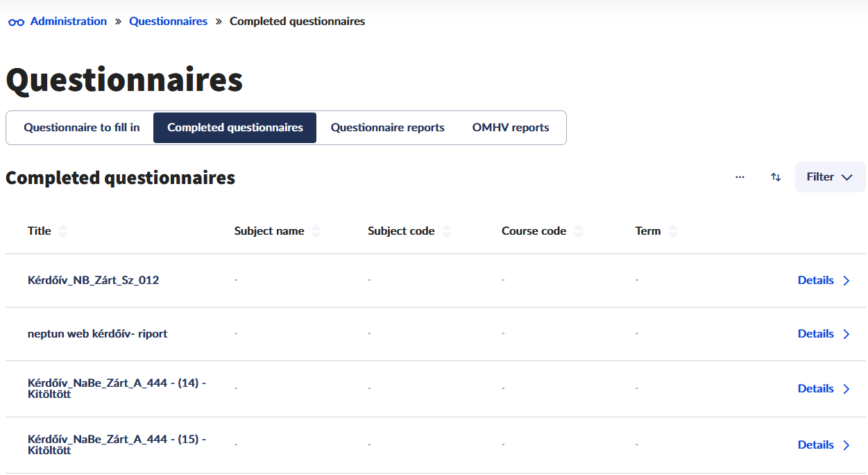View Details for Kérdőív_NaBe_Zárt_A_444 (15)
This screenshot has height=475, width=868.
[x=816, y=445]
